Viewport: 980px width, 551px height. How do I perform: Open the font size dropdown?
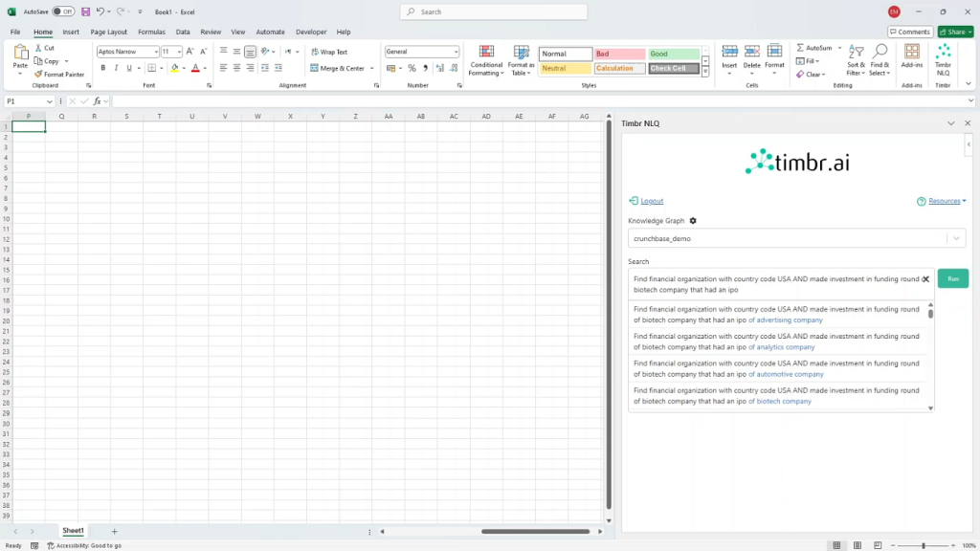click(x=179, y=52)
